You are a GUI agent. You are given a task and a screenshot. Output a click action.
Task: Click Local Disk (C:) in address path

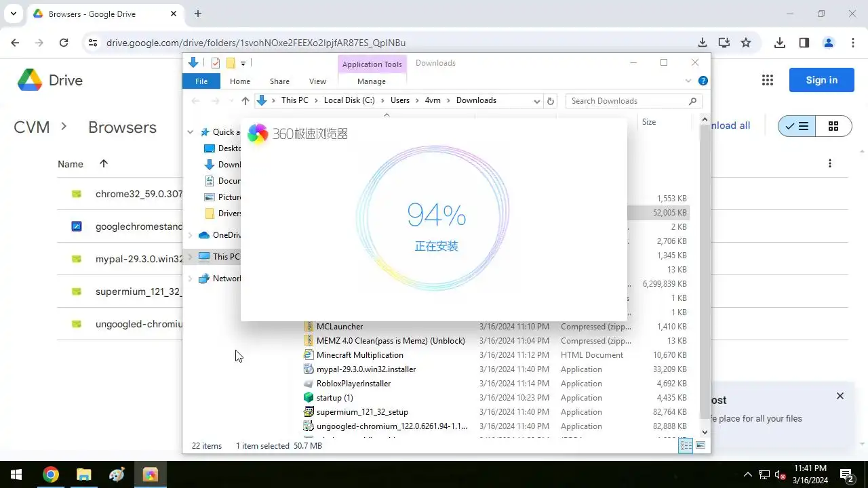349,100
